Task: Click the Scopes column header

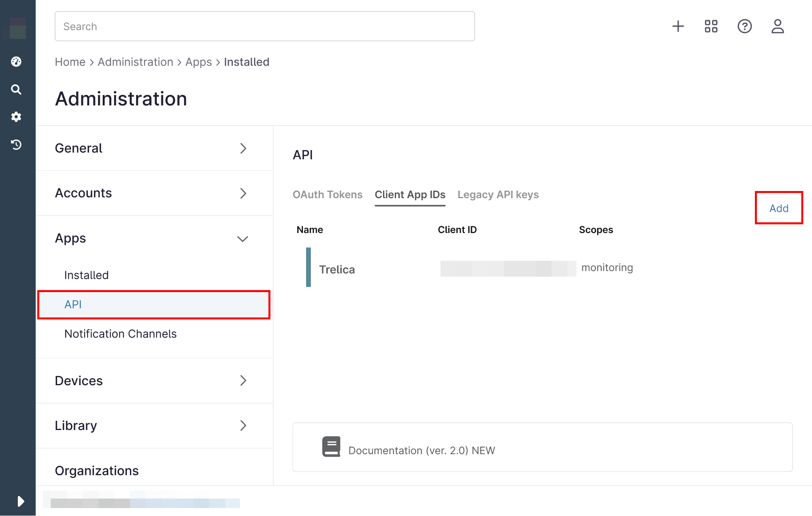Action: 596,230
